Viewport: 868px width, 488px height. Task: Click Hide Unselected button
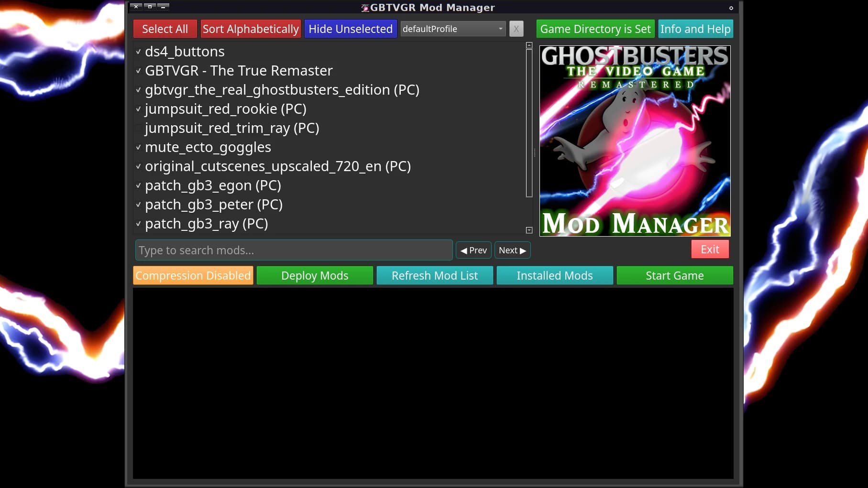point(351,29)
